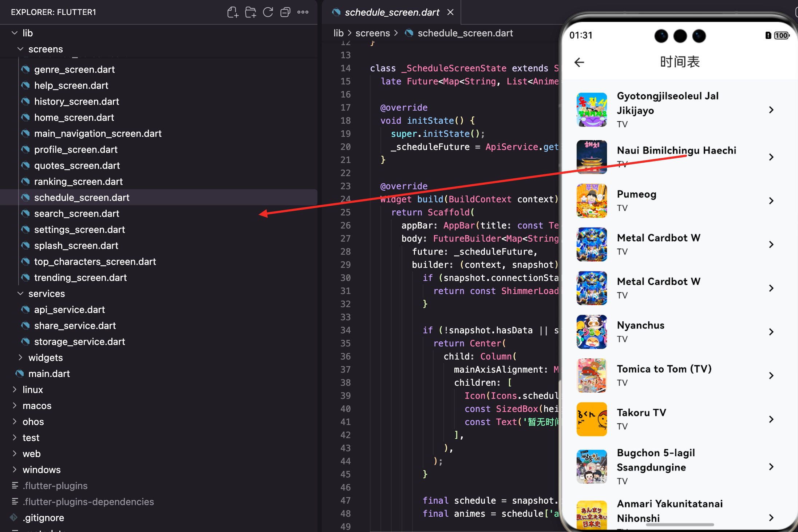Open Explorer more actions ellipsis menu

tap(303, 12)
